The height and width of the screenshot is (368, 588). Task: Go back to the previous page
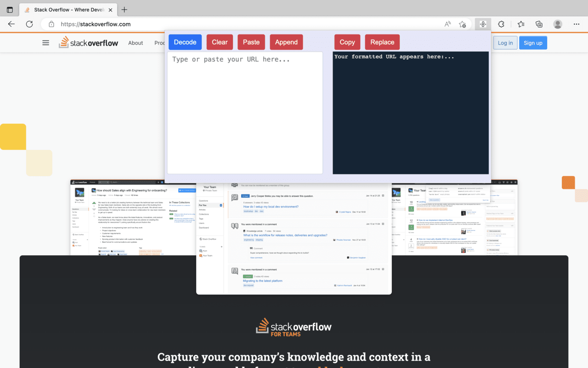[11, 24]
